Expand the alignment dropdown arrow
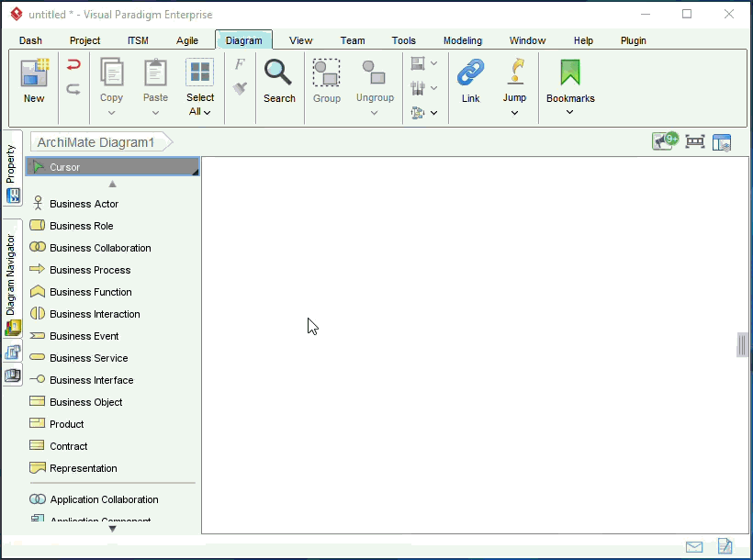 (x=433, y=63)
